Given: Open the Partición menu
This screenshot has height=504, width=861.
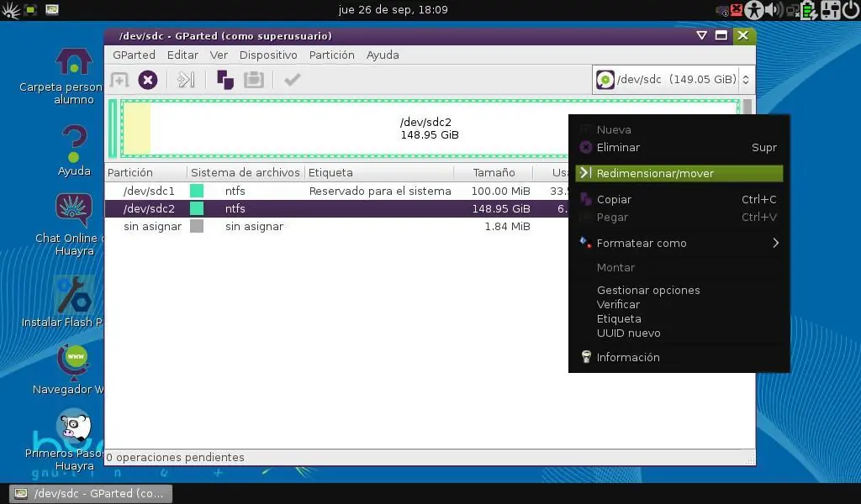Looking at the screenshot, I should (331, 55).
